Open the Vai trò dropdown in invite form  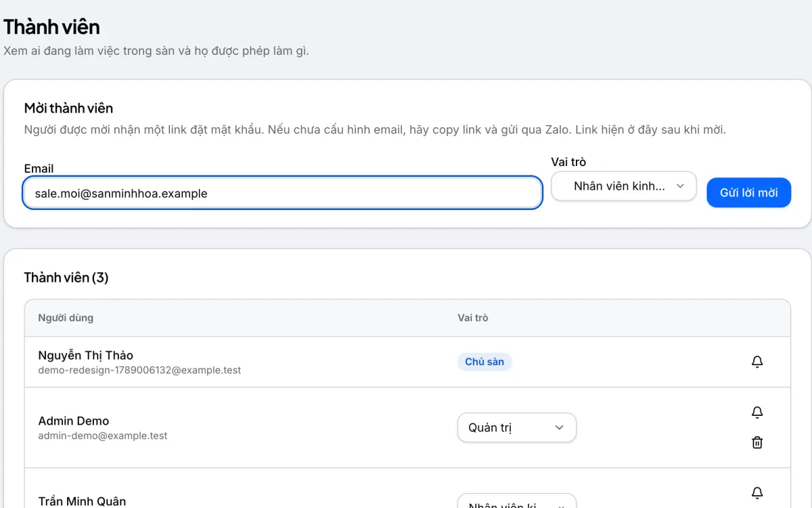[x=624, y=186]
